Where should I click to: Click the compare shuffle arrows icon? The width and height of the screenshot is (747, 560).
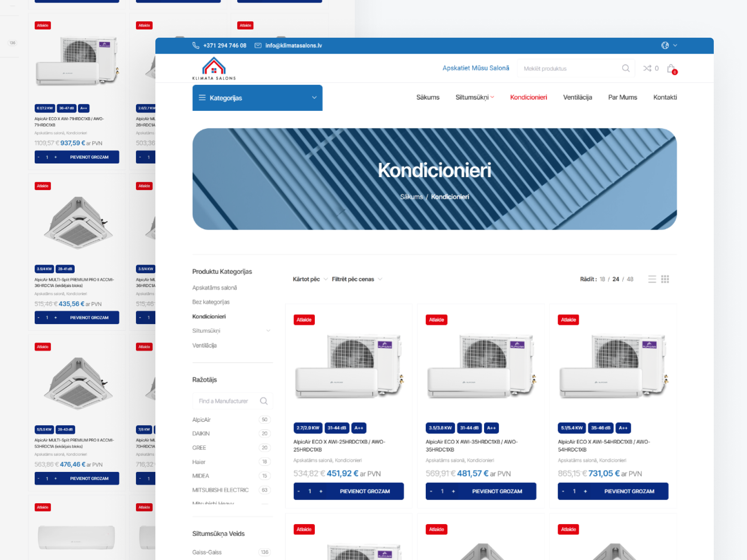click(x=647, y=68)
